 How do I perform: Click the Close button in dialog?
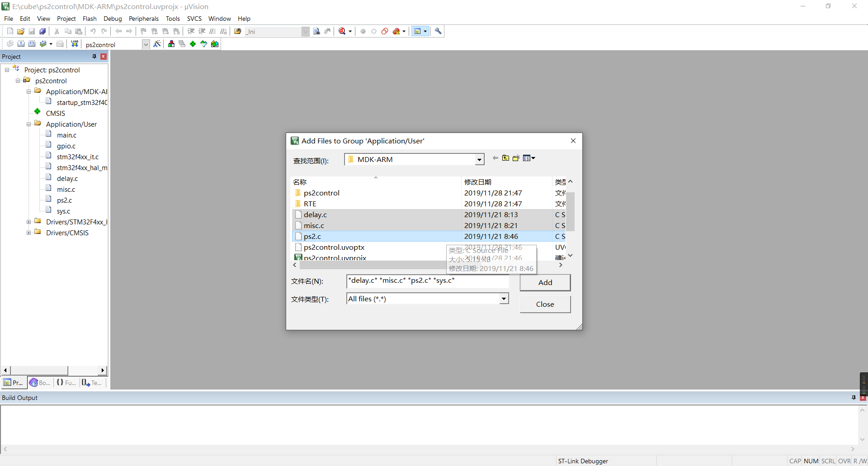tap(545, 304)
